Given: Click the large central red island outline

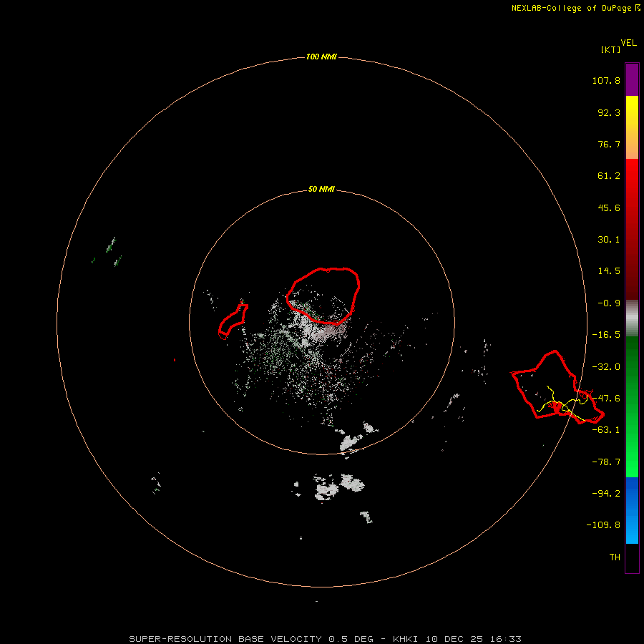Looking at the screenshot, I should 323,296.
